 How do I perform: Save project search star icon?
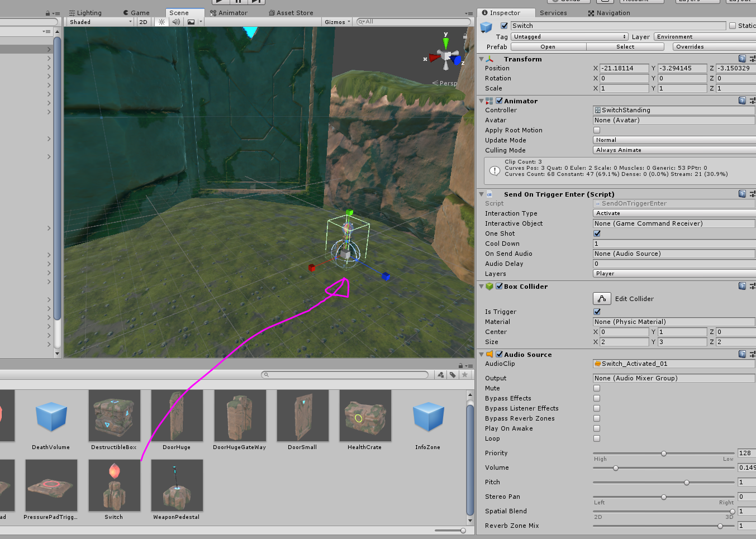[464, 375]
